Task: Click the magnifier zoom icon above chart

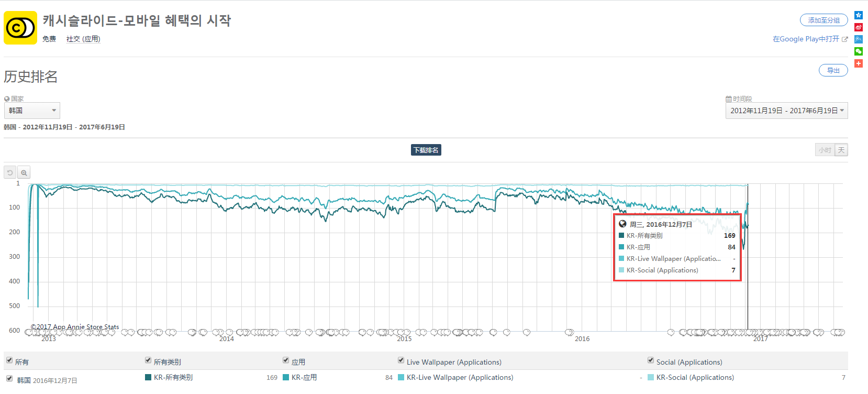Action: (24, 172)
